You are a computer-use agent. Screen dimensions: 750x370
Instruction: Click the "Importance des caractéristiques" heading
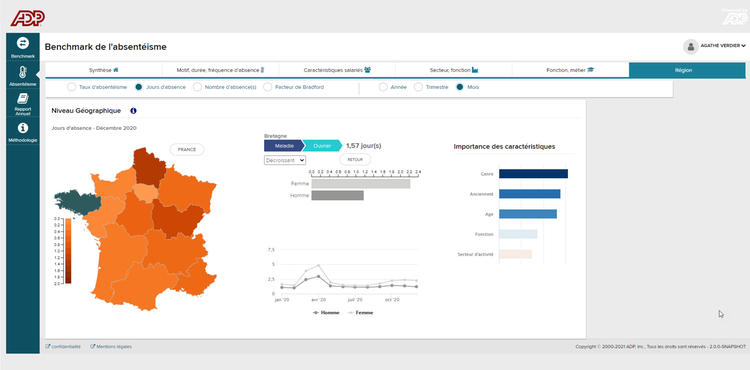504,147
